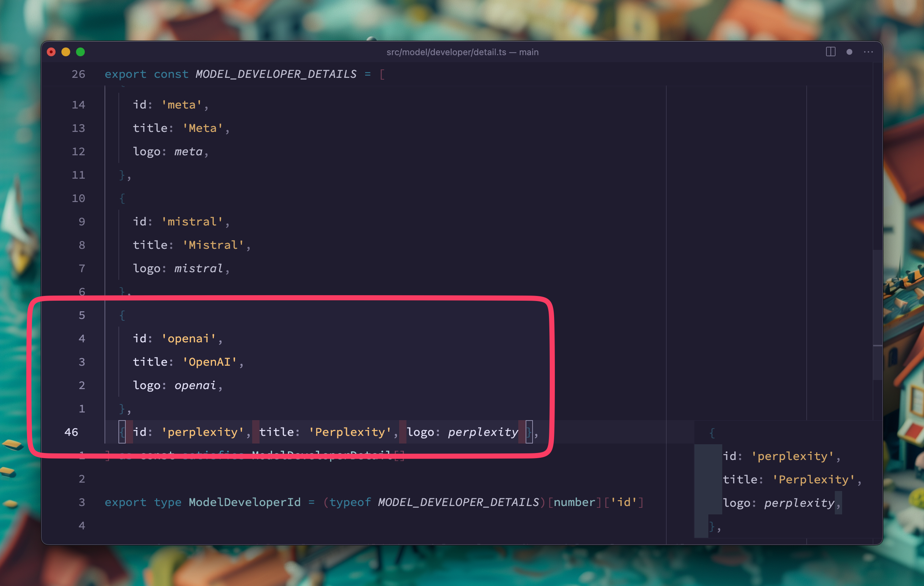Click the type keyword in the ModelDeveloperId declaration

click(x=167, y=502)
